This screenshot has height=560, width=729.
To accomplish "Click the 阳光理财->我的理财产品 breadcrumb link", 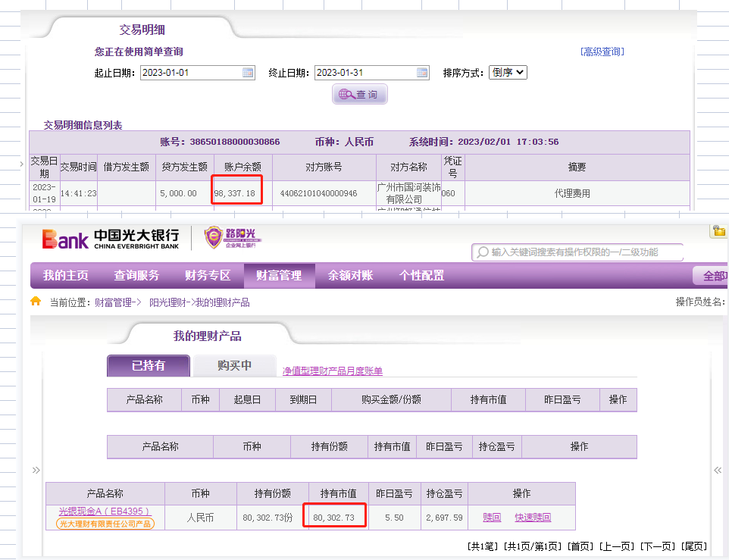I will [x=199, y=302].
